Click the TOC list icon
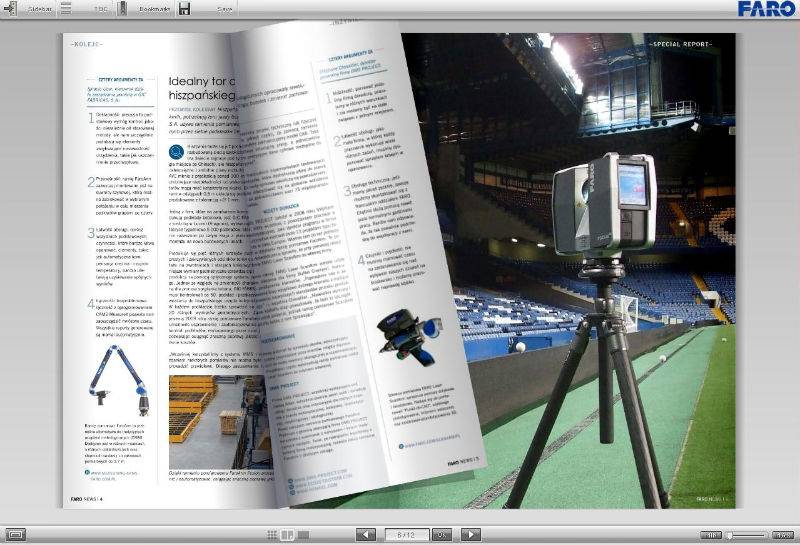Screen dimensions: 800x545 pos(65,8)
